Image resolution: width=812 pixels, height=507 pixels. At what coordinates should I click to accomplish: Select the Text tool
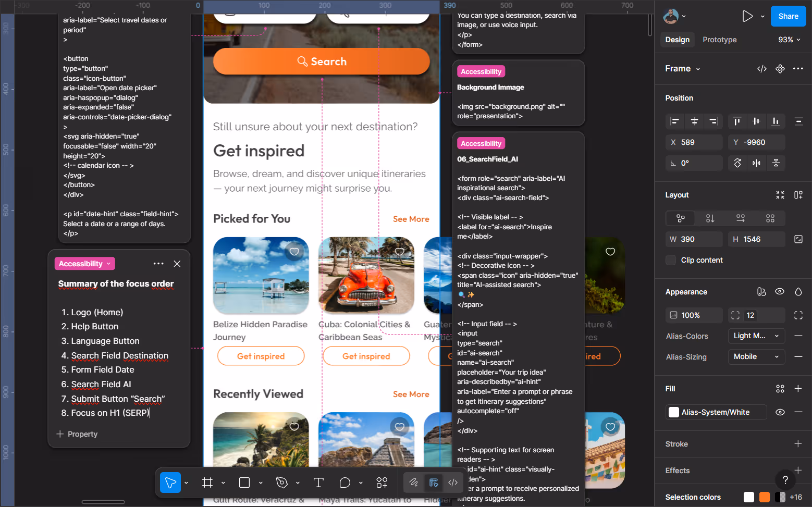318,483
